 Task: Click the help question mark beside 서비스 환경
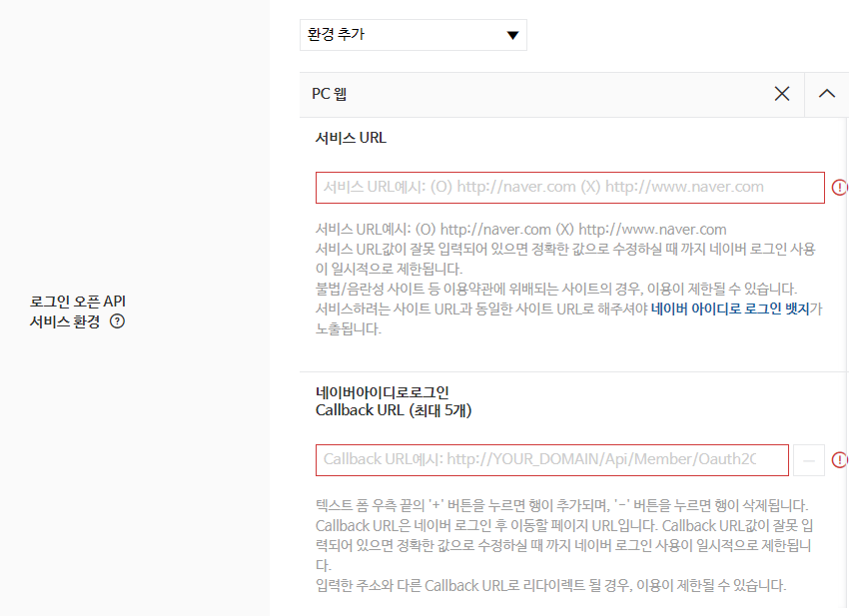pos(117,321)
